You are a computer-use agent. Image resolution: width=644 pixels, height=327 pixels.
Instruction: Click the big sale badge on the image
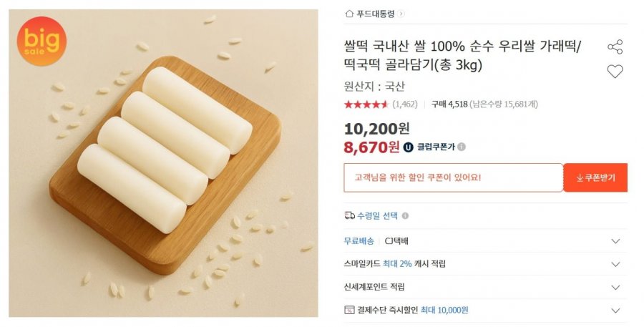tap(41, 41)
